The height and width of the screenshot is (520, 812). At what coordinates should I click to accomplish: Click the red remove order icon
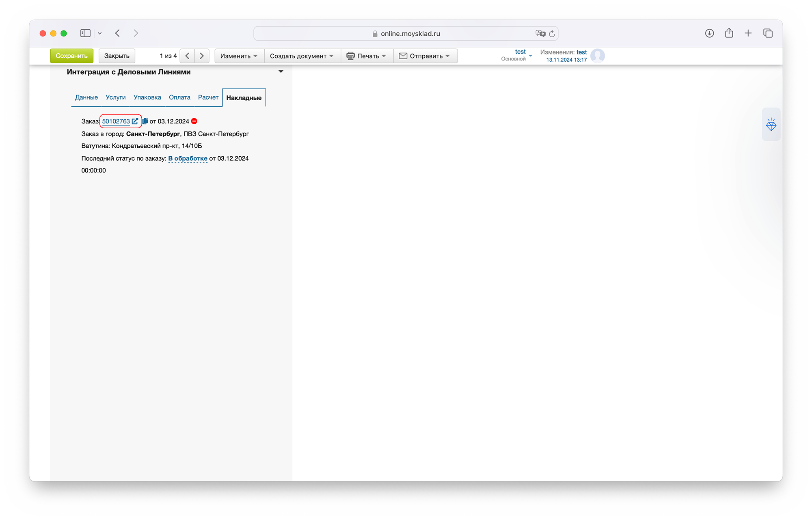click(194, 121)
